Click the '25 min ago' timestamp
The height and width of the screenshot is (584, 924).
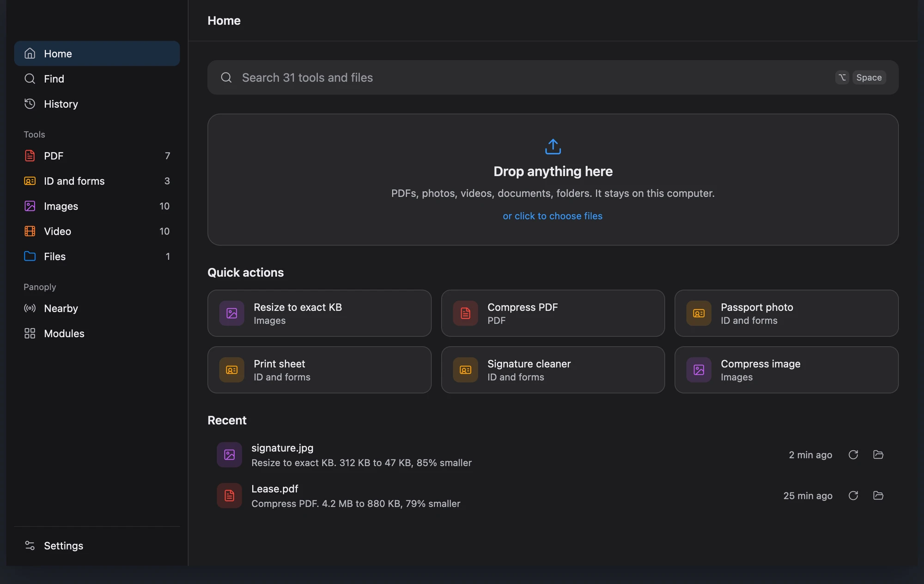pos(808,496)
